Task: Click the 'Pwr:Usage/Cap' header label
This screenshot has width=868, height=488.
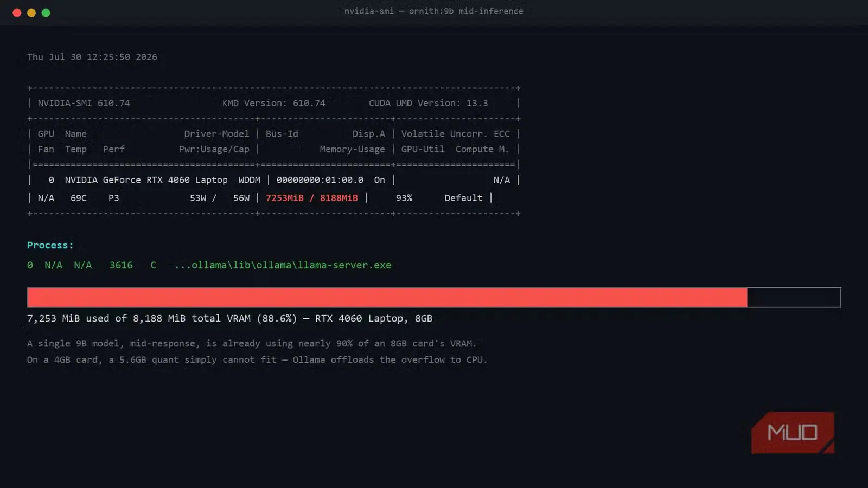Action: [x=214, y=149]
